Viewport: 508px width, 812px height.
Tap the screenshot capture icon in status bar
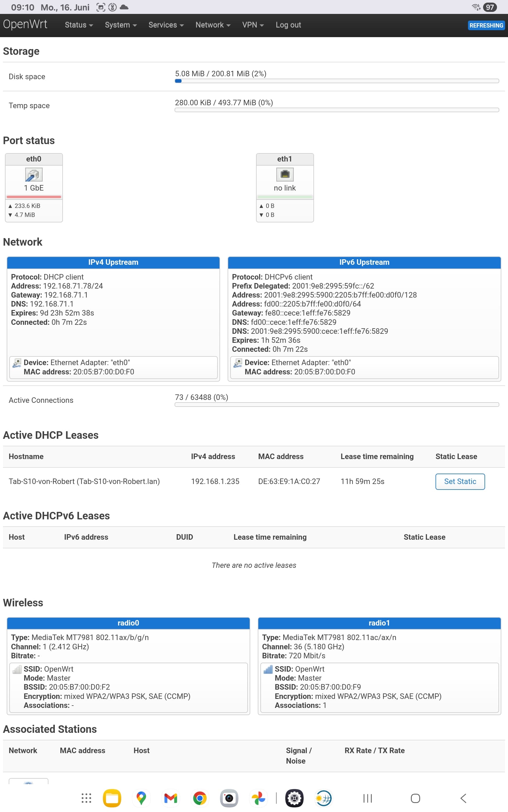point(100,7)
